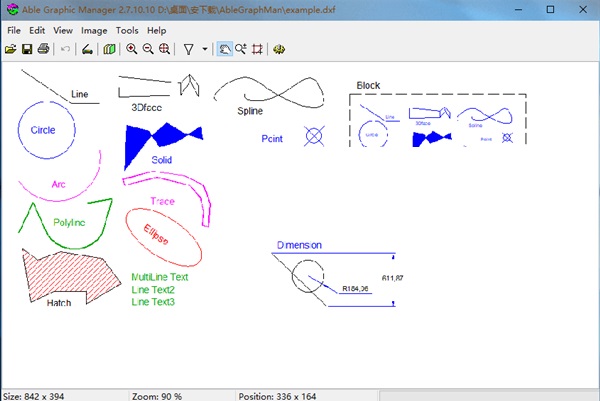The width and height of the screenshot is (600, 401).
Task: Click the olive icon at toolbar end
Action: tap(279, 48)
